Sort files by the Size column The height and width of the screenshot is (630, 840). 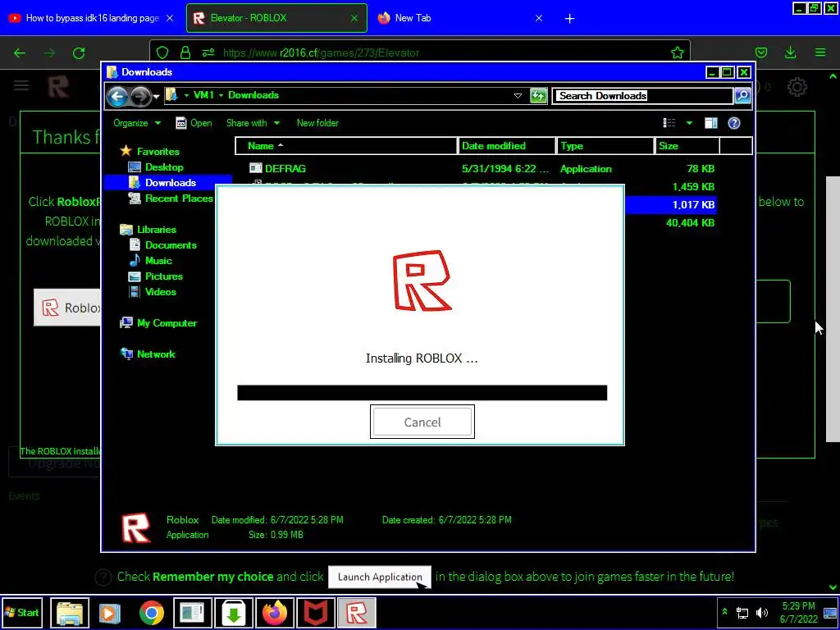(x=687, y=146)
